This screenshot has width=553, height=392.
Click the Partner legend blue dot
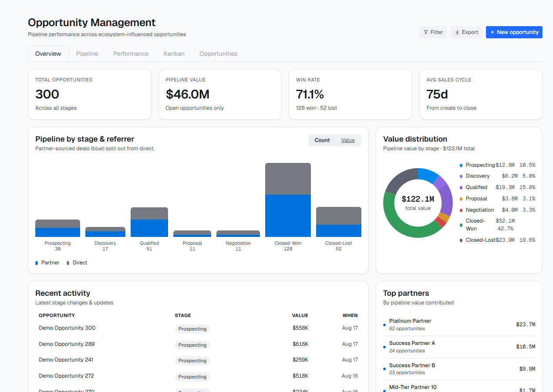37,263
